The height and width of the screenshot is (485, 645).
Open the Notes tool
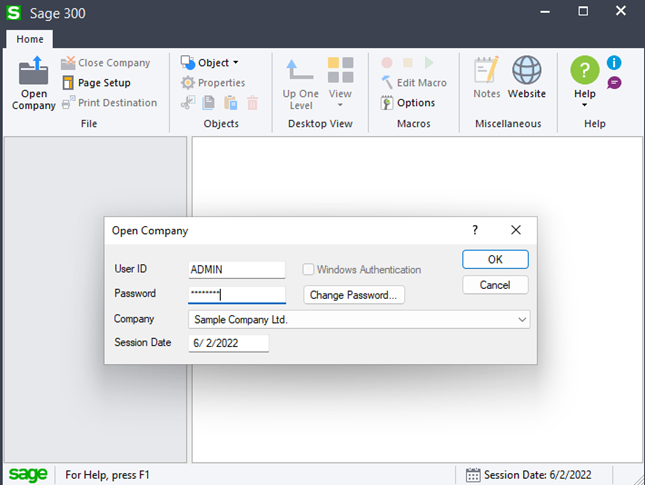(x=486, y=72)
